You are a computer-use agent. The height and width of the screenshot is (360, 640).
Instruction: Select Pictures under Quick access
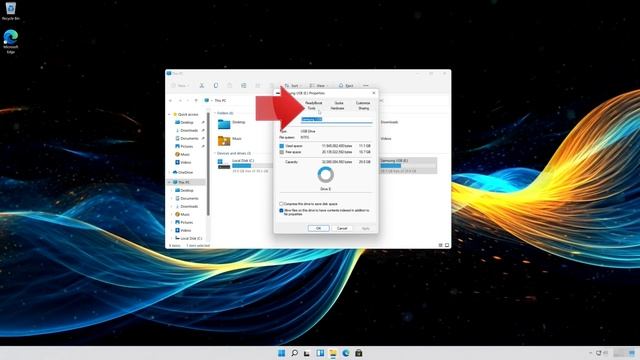point(187,146)
